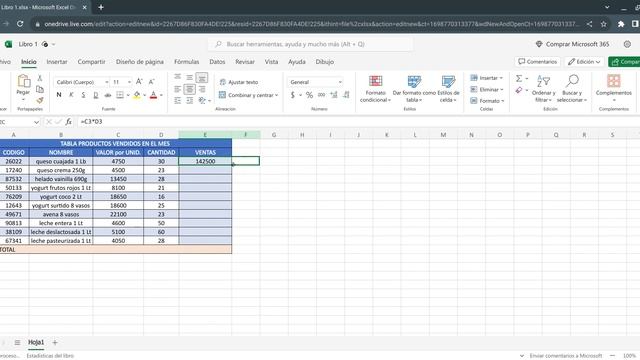Open Complementos add-ins
This screenshot has height=360, width=640.
(613, 89)
